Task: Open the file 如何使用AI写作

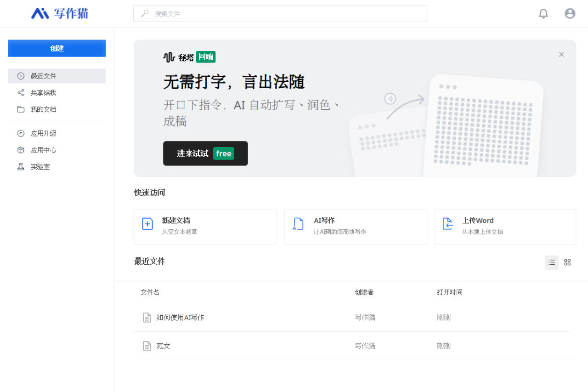Action: pos(180,318)
